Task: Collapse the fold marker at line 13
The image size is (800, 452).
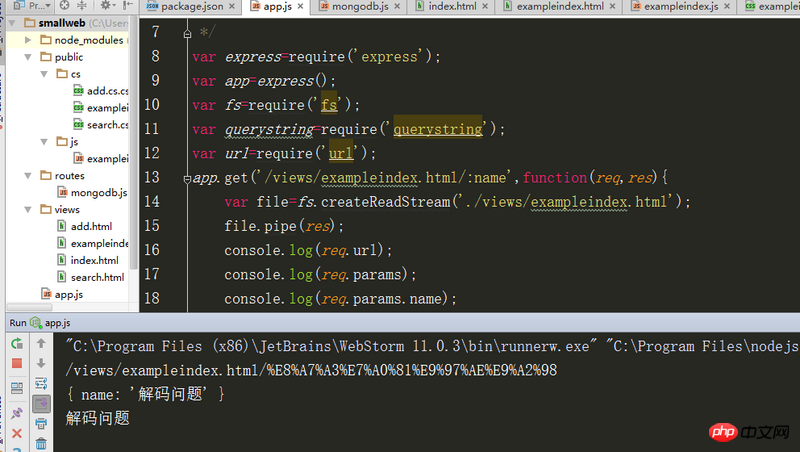Action: (x=187, y=178)
